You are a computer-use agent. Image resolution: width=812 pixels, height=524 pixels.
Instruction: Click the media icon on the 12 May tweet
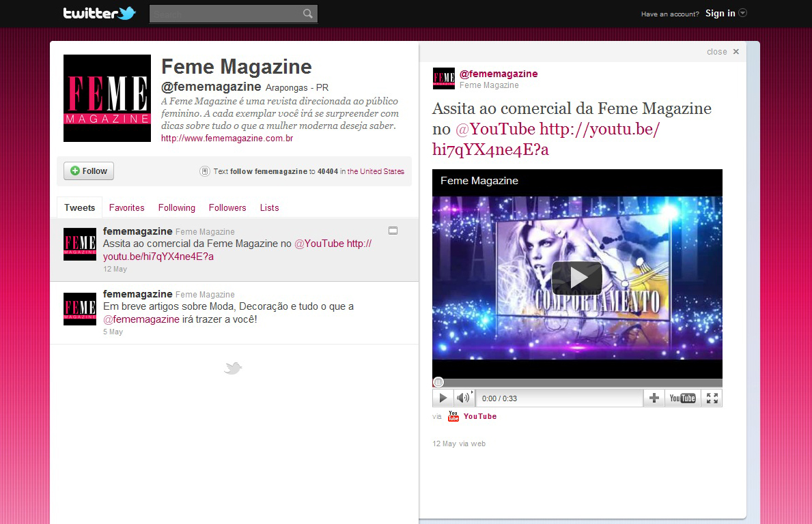(393, 231)
